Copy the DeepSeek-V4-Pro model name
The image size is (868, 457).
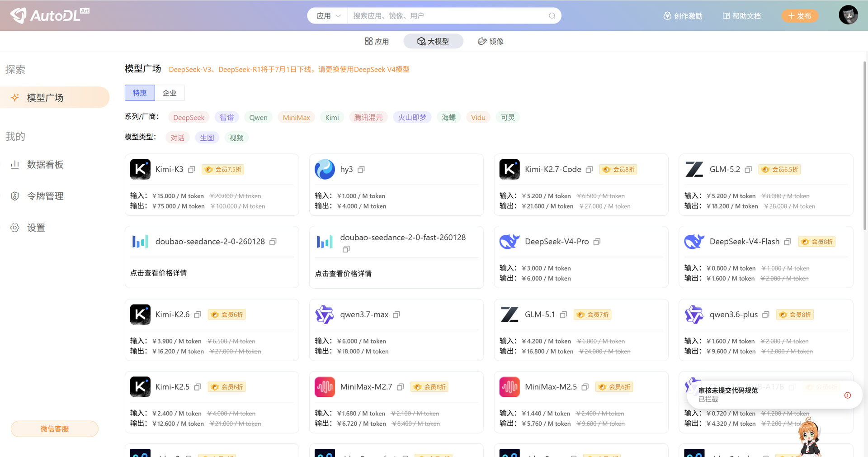[x=597, y=242]
